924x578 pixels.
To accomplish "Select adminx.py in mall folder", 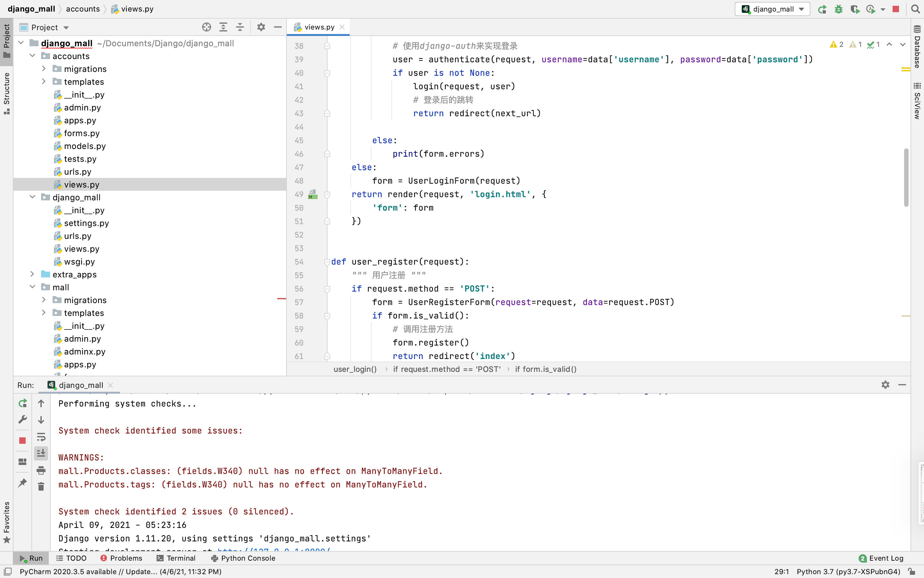I will tap(84, 351).
